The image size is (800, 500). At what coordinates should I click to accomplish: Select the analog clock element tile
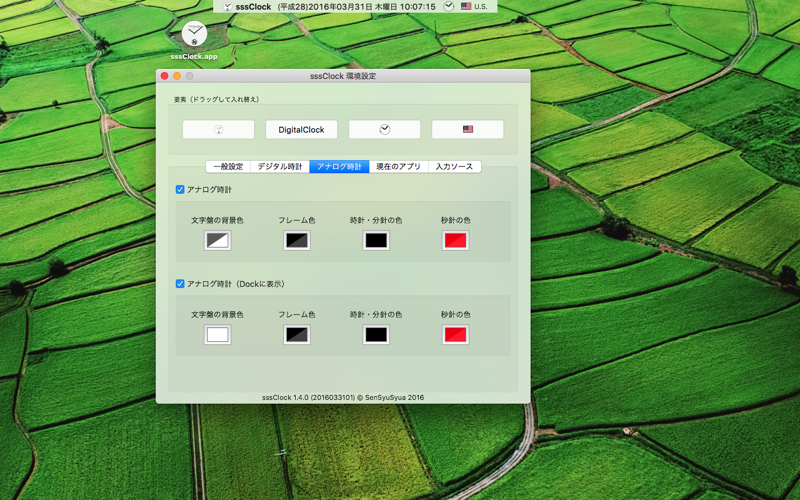[385, 130]
